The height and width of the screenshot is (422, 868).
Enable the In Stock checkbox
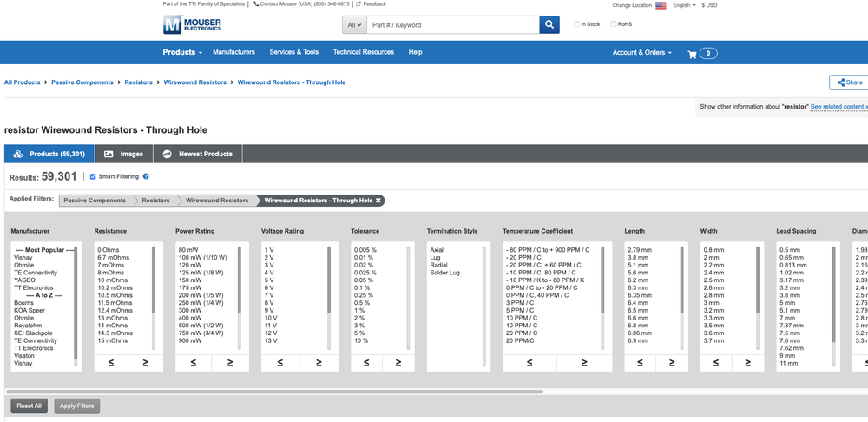point(577,24)
